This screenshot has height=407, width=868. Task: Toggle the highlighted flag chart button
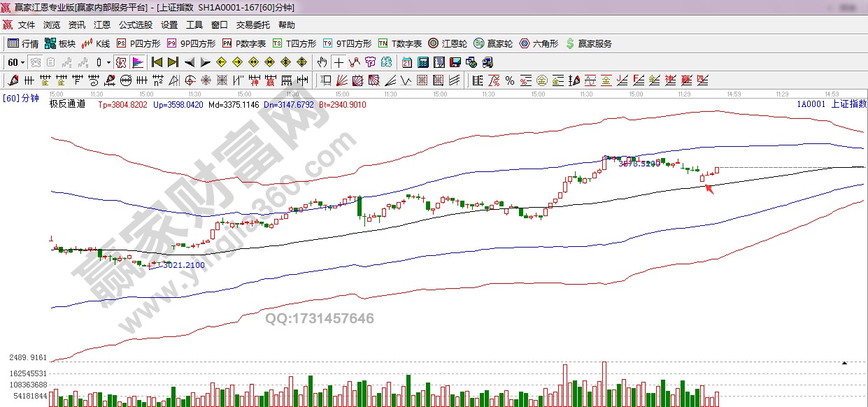137,62
